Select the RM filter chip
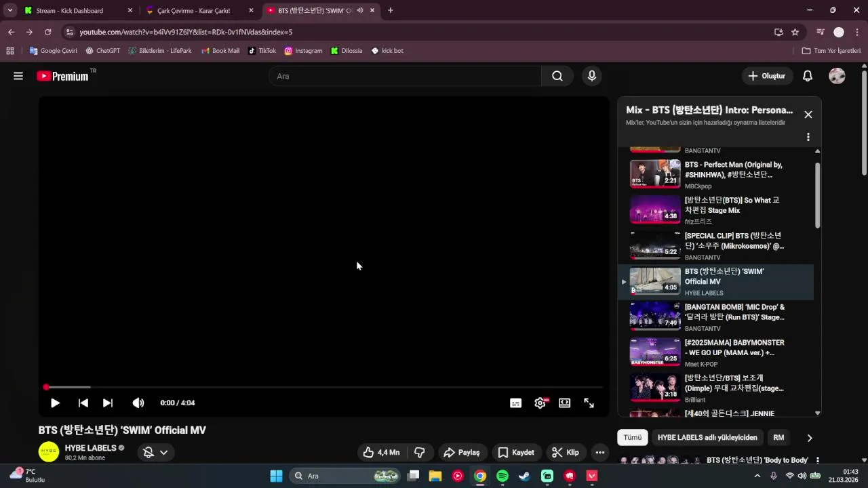 (778, 437)
